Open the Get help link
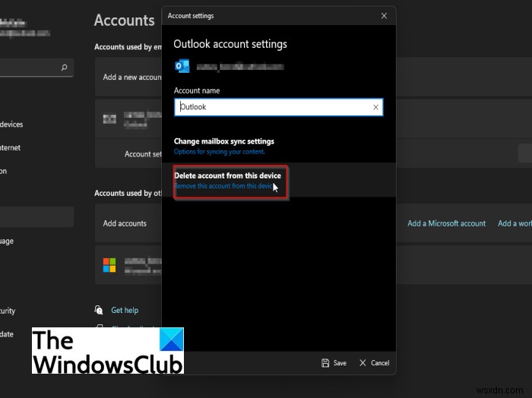 point(125,310)
